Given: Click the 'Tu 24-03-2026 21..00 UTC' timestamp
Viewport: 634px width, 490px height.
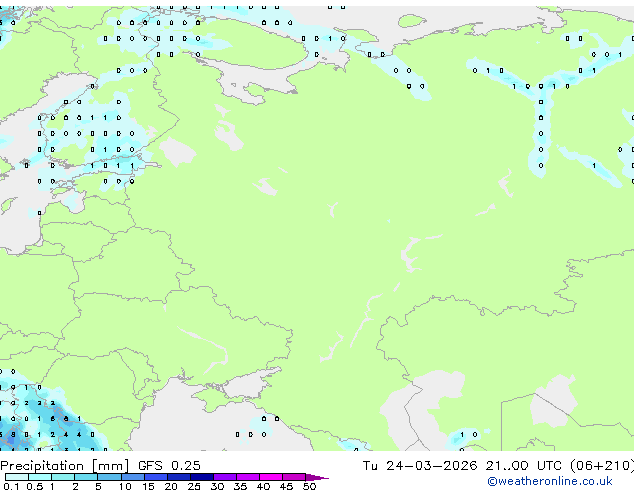Looking at the screenshot, I should pyautogui.click(x=462, y=466).
